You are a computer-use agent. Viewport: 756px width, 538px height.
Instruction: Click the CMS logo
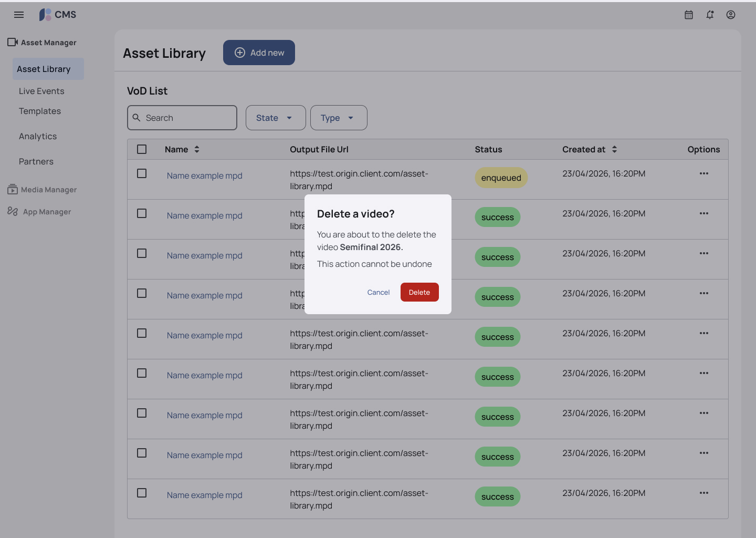58,15
